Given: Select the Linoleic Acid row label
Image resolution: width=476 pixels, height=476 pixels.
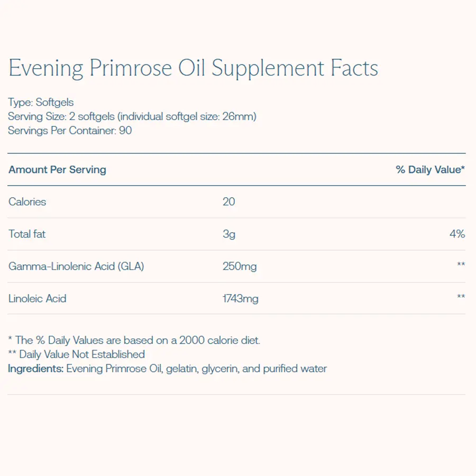Looking at the screenshot, I should pyautogui.click(x=38, y=298).
